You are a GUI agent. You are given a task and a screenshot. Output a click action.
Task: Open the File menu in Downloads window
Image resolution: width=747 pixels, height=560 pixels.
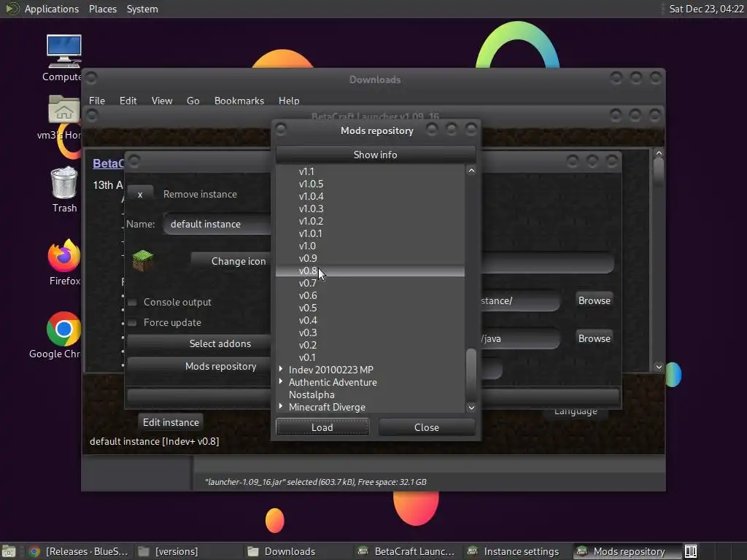click(97, 101)
